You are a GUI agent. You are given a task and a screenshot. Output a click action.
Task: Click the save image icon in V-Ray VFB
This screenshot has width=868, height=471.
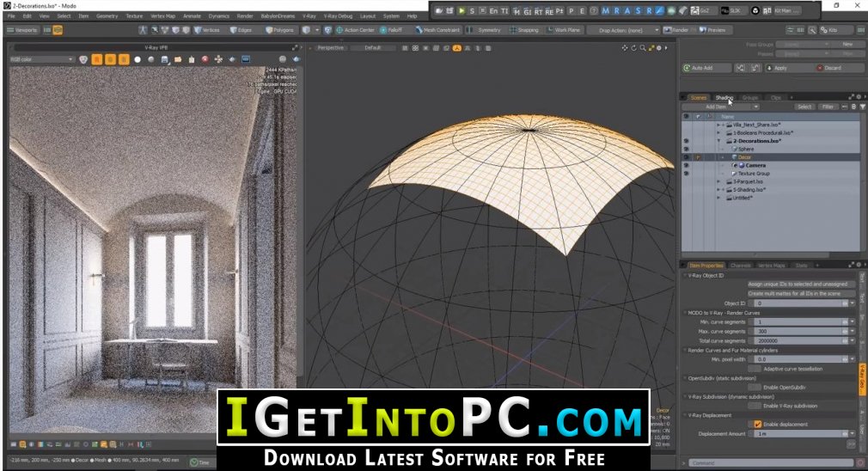click(x=164, y=59)
